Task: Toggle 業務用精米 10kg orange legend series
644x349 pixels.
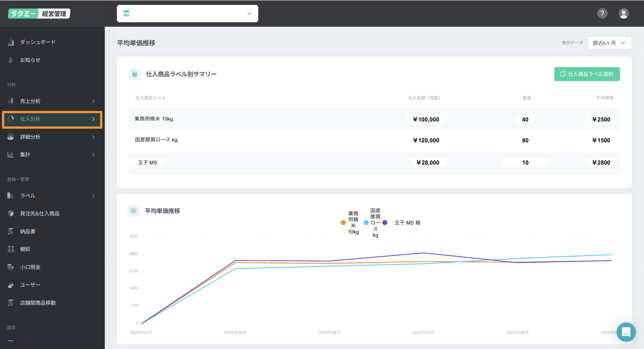Action: [343, 223]
